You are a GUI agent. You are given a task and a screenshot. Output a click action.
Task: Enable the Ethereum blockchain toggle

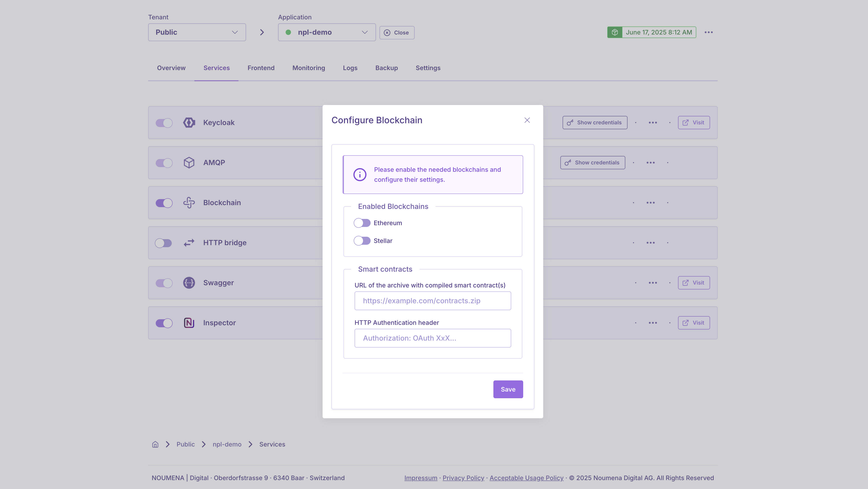point(362,223)
